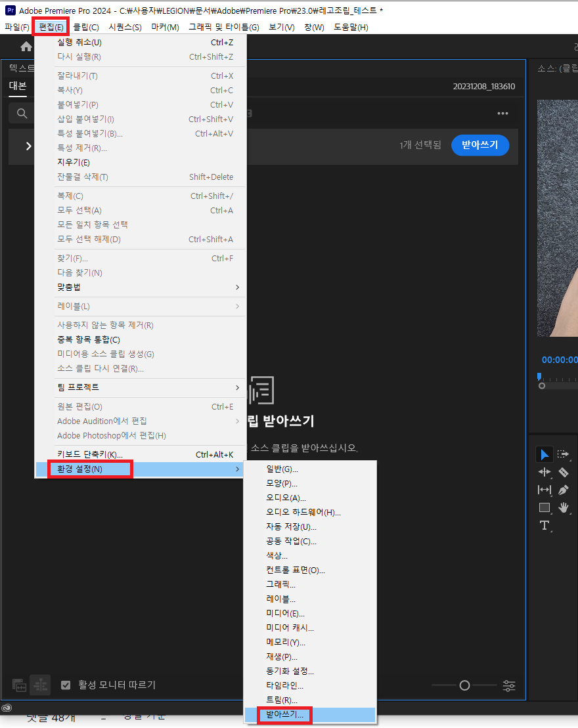578x728 pixels.
Task: Select the Slip tool
Action: (545, 490)
